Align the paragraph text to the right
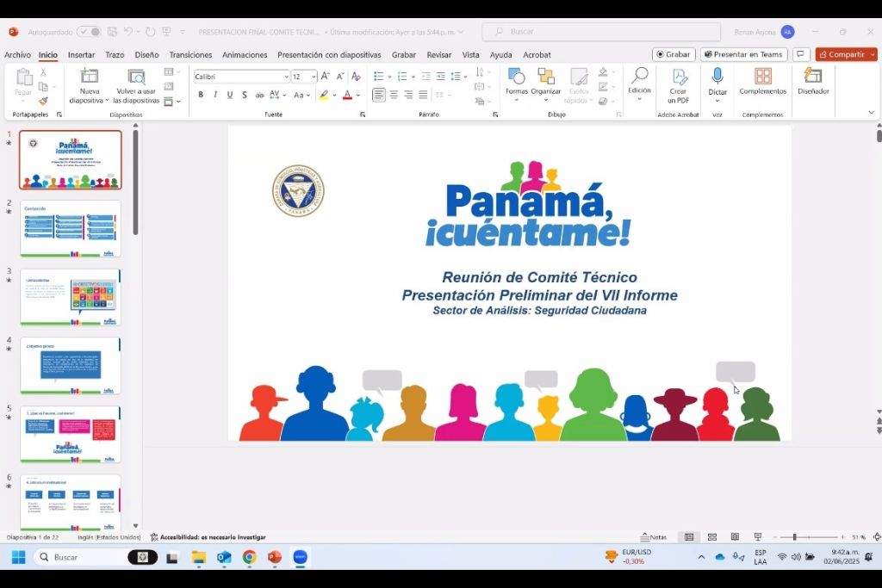Image resolution: width=882 pixels, height=588 pixels. [x=408, y=95]
